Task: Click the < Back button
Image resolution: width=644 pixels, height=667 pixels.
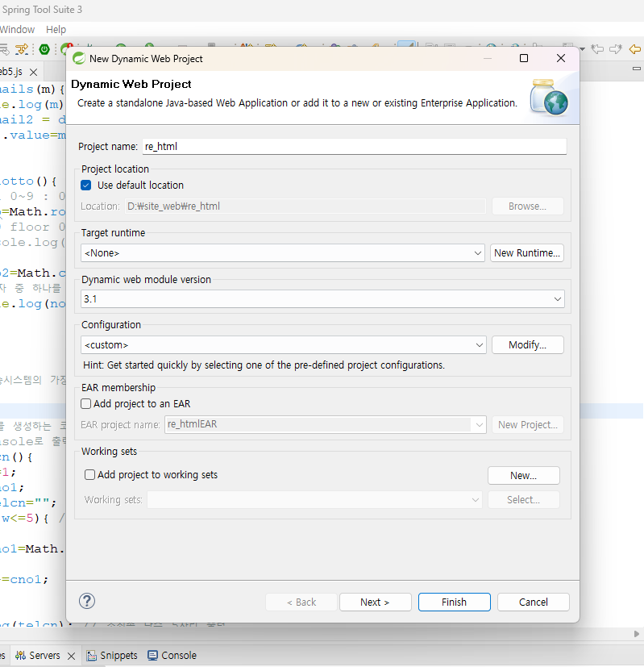Action: tap(301, 602)
